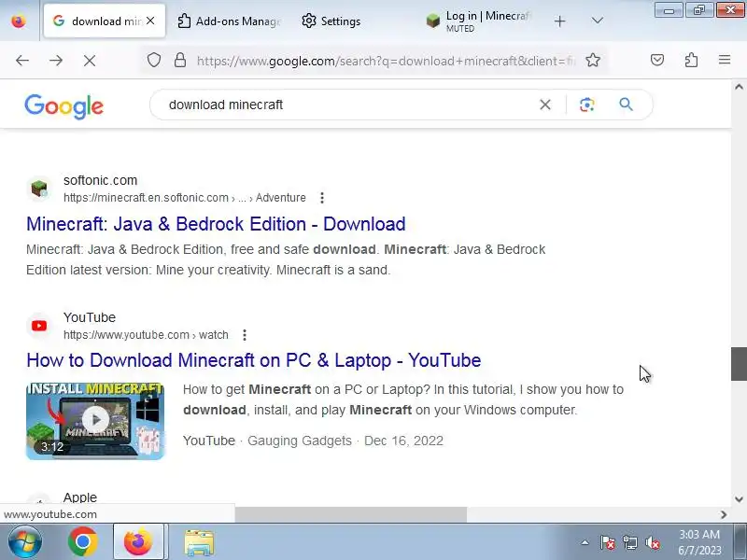Click the Apple result site name
Screen dimensions: 747x560
coord(80,497)
